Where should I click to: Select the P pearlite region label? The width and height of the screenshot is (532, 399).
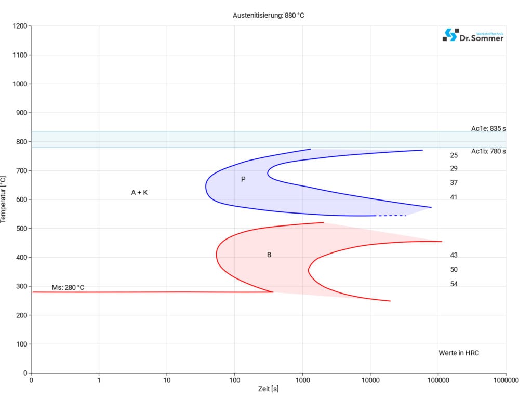pos(243,179)
